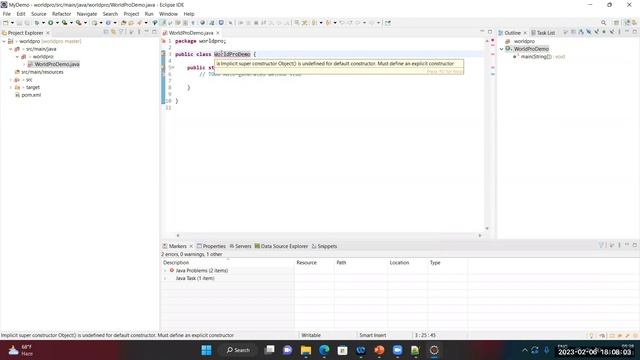Toggle Sort in Outline toolbar
This screenshot has width=640, height=360.
coord(581,32)
